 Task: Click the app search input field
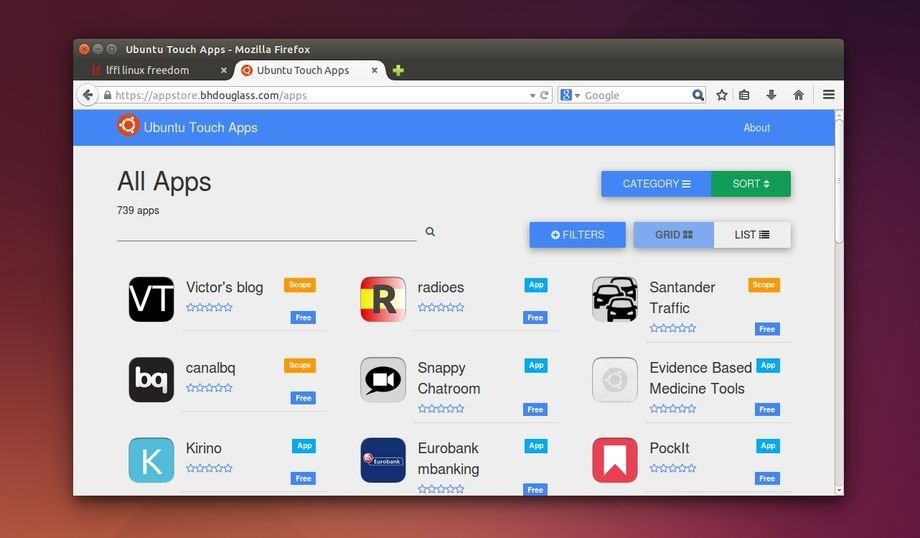[x=266, y=231]
